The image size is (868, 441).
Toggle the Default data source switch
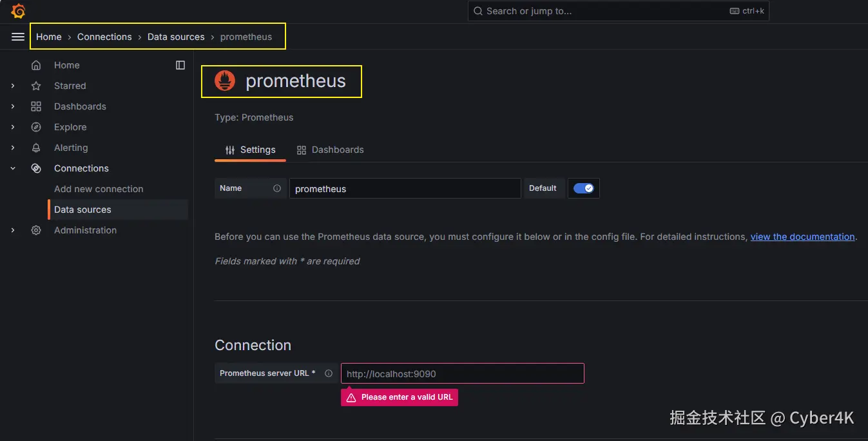583,188
